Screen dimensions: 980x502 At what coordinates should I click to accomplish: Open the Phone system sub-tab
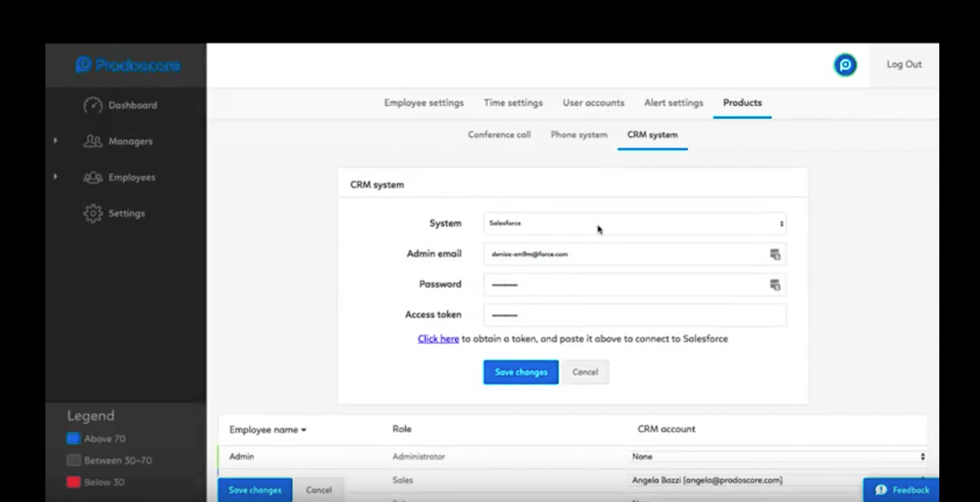(x=579, y=135)
